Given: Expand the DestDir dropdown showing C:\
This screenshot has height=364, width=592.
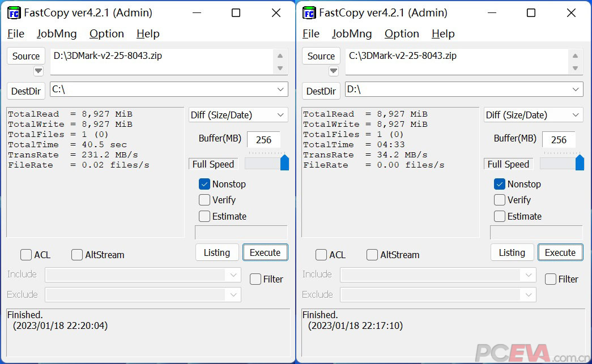Looking at the screenshot, I should (280, 89).
